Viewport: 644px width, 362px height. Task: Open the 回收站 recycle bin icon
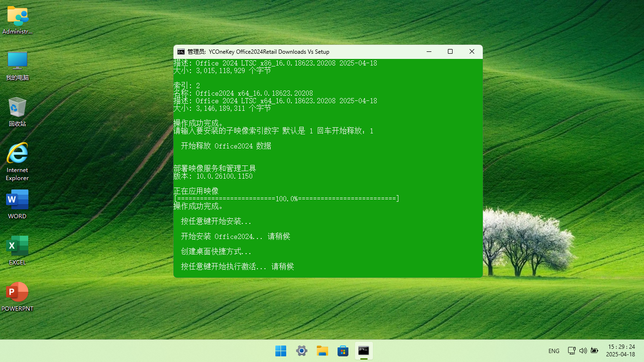tap(17, 112)
